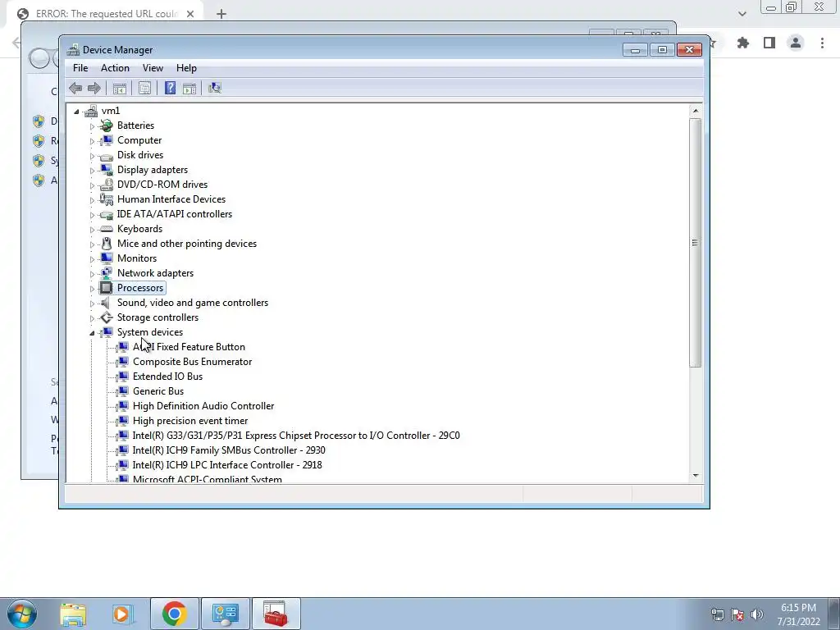This screenshot has height=630, width=840.
Task: Click the Forward arrow in Device Manager toolbar
Action: coord(94,88)
